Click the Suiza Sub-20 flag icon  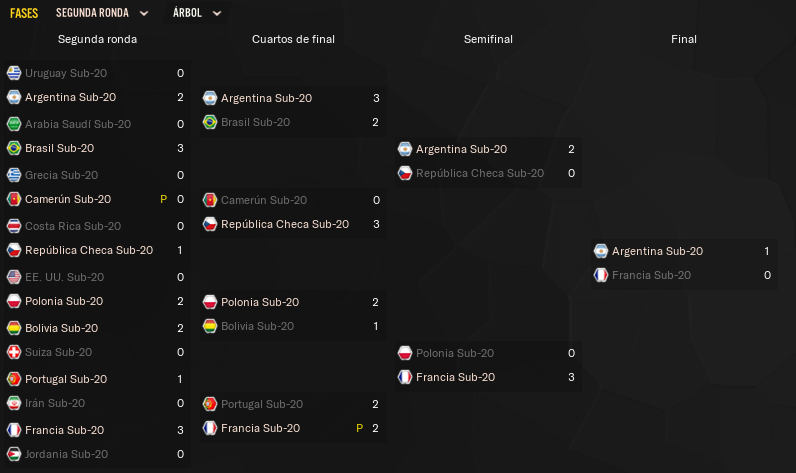pyautogui.click(x=14, y=352)
